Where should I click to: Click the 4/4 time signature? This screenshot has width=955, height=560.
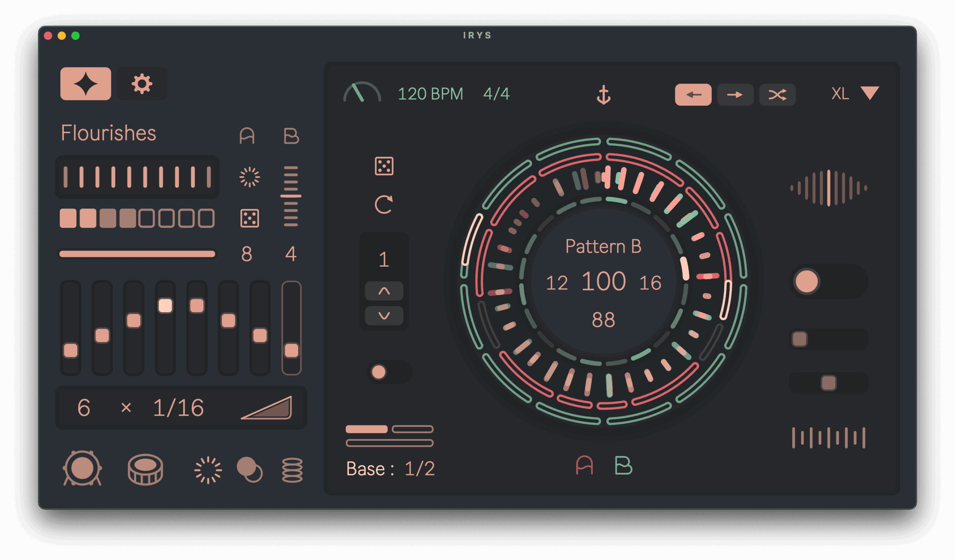point(497,94)
